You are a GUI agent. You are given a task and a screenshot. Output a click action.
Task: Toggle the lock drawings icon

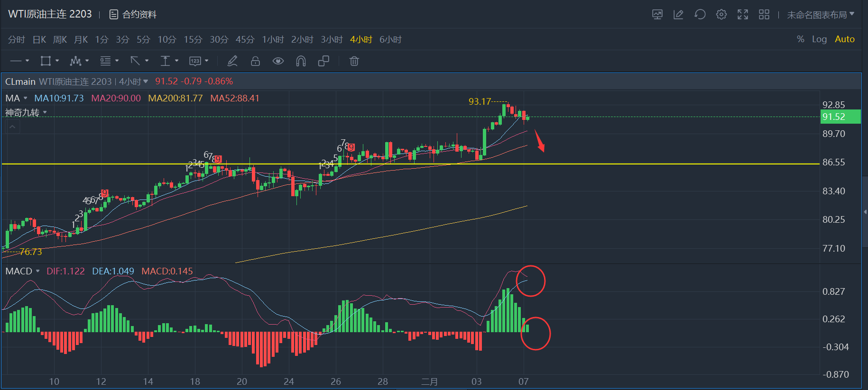pyautogui.click(x=255, y=61)
